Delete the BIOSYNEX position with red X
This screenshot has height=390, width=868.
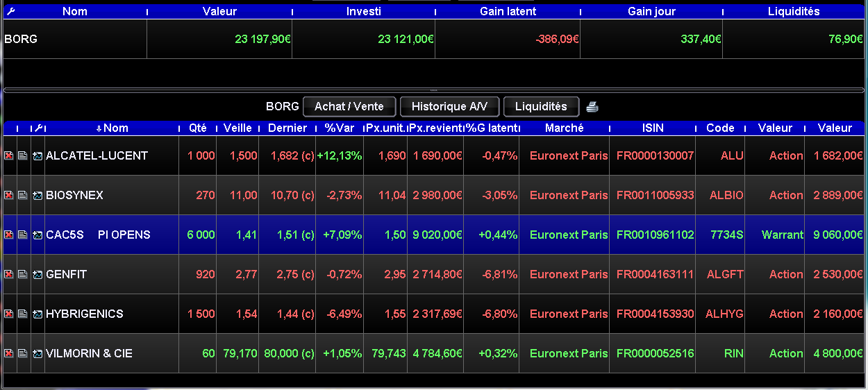(x=9, y=196)
